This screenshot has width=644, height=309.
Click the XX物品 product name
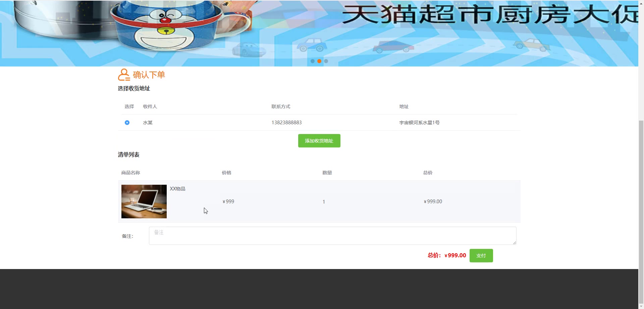[x=177, y=189]
